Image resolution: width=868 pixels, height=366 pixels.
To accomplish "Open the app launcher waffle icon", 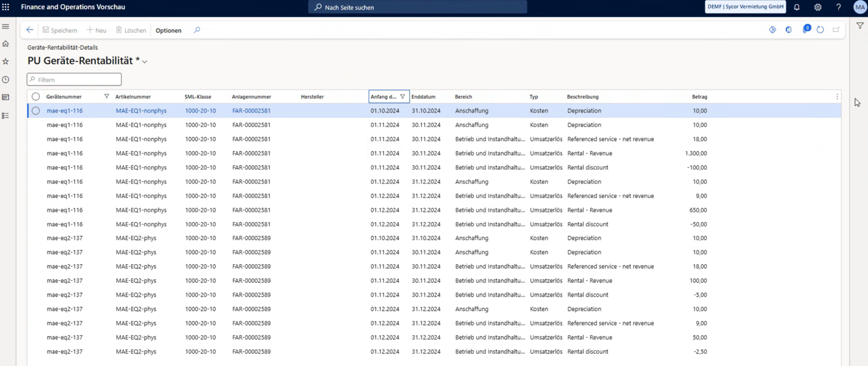I will click(x=6, y=7).
